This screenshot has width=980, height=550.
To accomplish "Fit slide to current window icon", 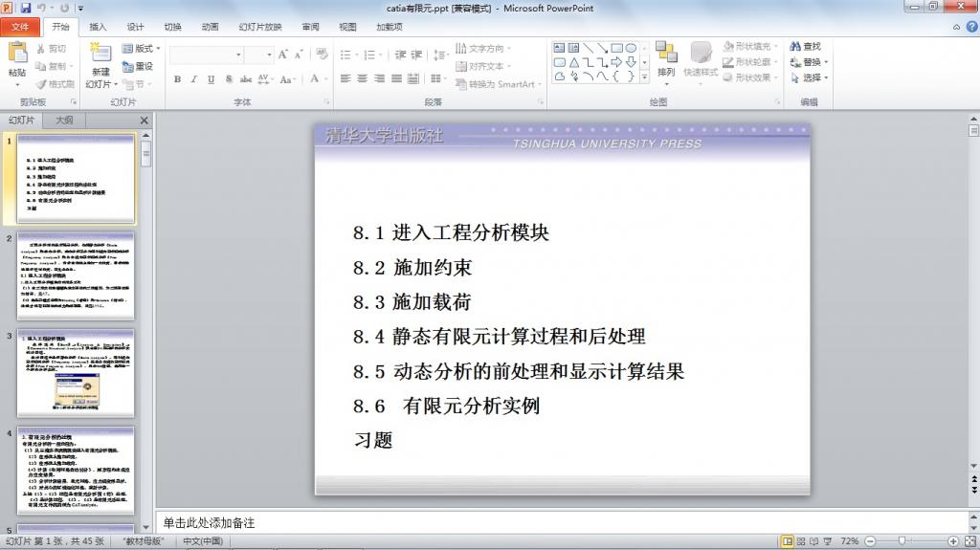I will (970, 541).
